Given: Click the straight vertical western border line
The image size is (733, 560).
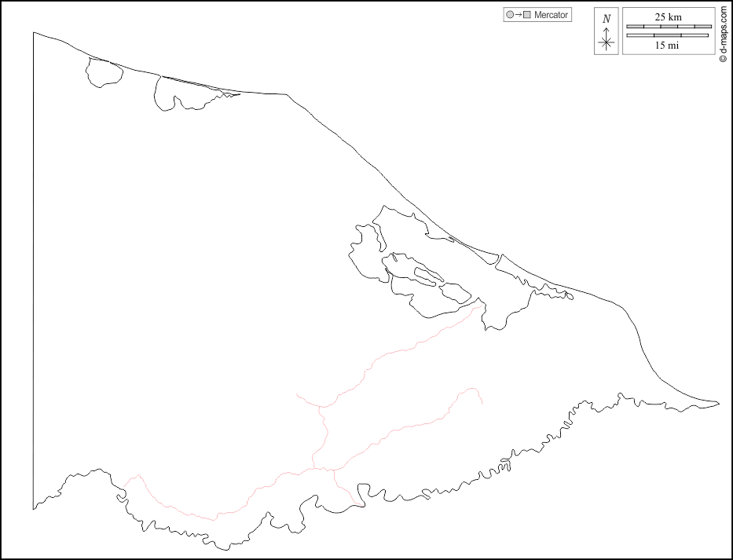Looking at the screenshot, I should pyautogui.click(x=33, y=267).
